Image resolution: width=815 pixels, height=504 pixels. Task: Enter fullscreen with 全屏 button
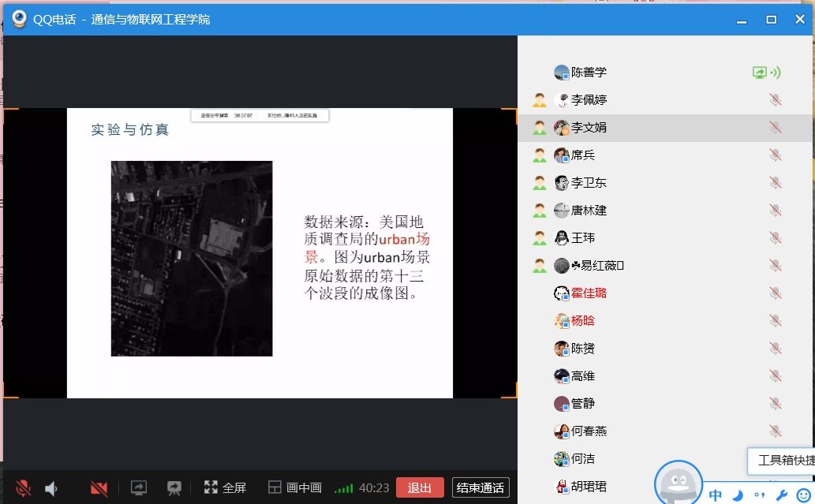tap(225, 488)
